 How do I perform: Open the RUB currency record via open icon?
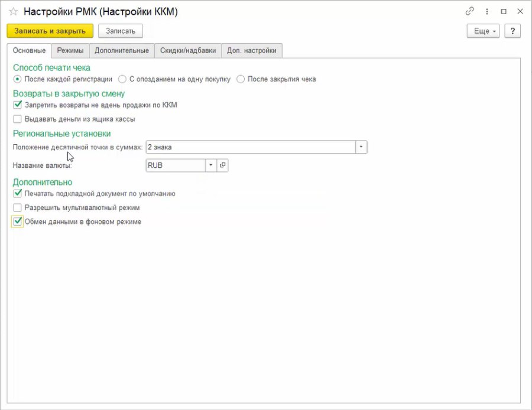tap(223, 165)
